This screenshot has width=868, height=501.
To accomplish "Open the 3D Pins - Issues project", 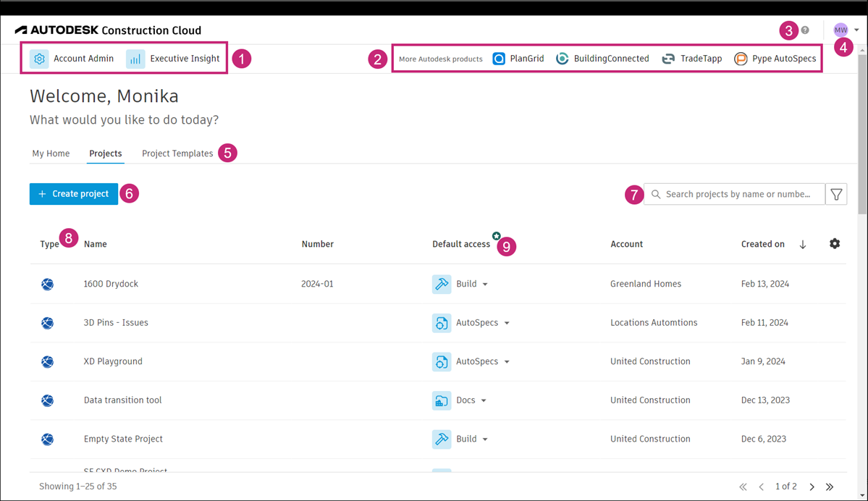I will pyautogui.click(x=116, y=323).
